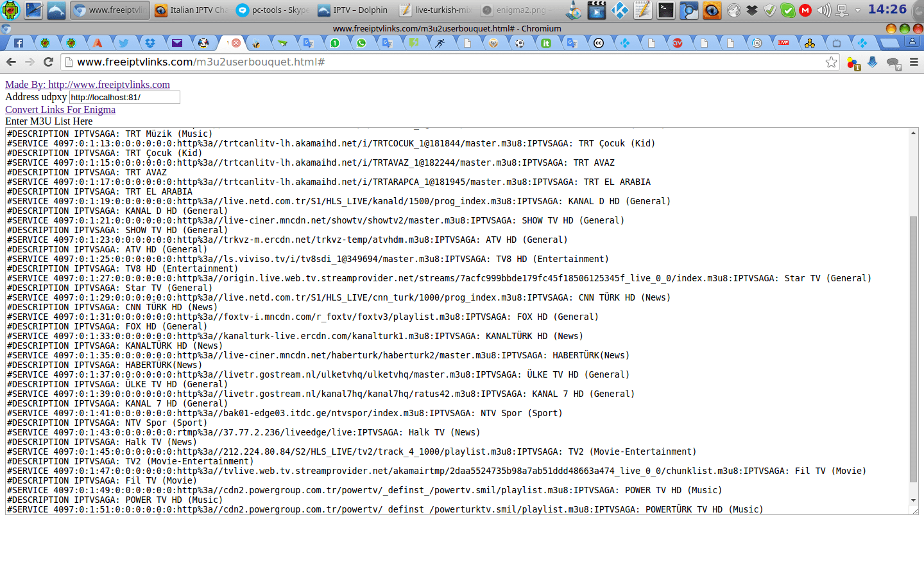Click the Dolphin file manager launcher icon
The width and height of the screenshot is (924, 578).
coord(56,10)
